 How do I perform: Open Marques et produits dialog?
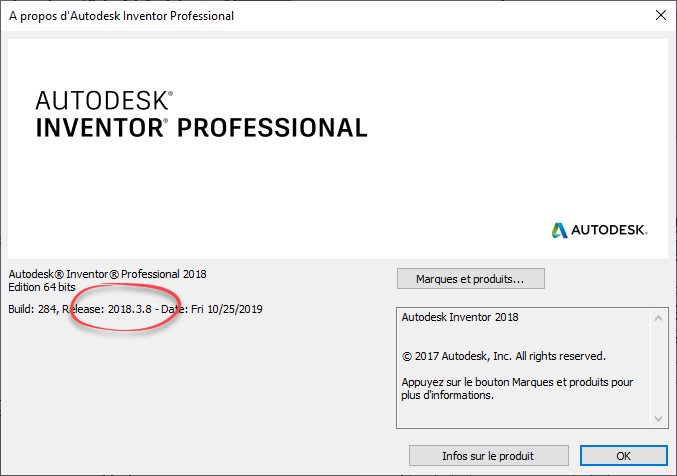click(x=471, y=279)
